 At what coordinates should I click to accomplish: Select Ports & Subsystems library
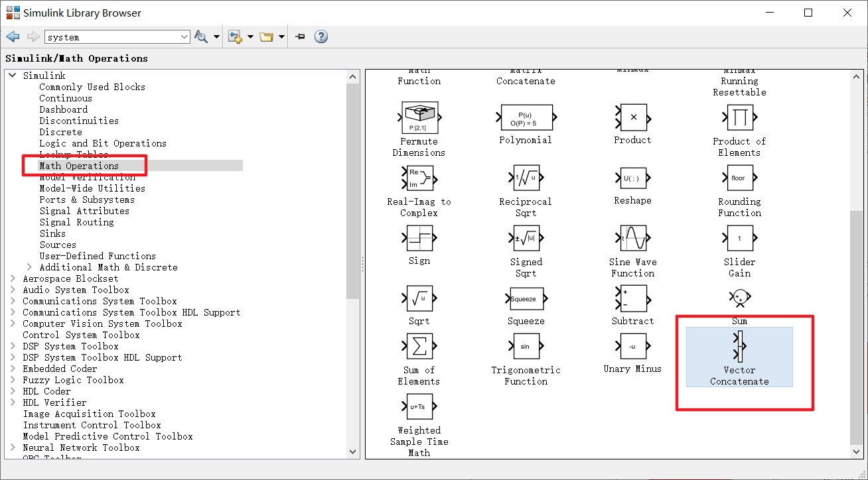87,200
